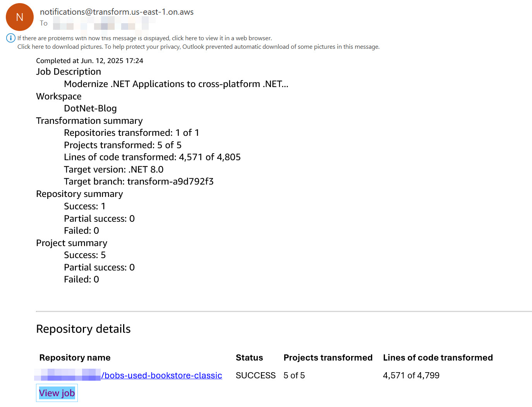
Task: Click the SUCCESS status cell
Action: (256, 375)
